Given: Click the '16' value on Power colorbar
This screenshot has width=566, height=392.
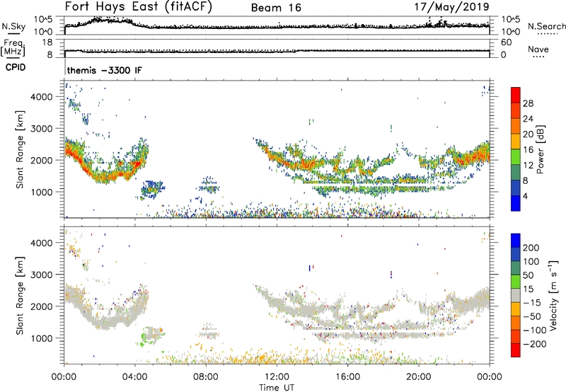Looking at the screenshot, I should point(528,150).
